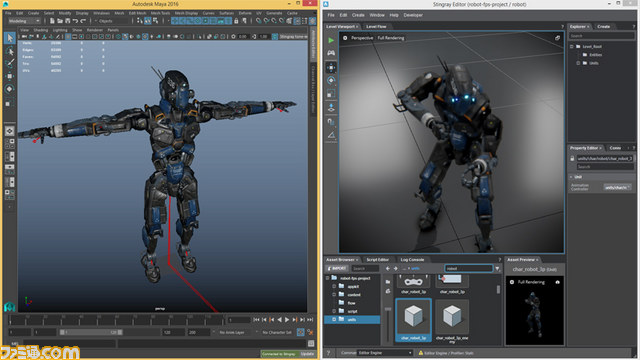Go back in Asset Browser navigation
Viewport: 640px width, 360px height.
pyautogui.click(x=388, y=269)
